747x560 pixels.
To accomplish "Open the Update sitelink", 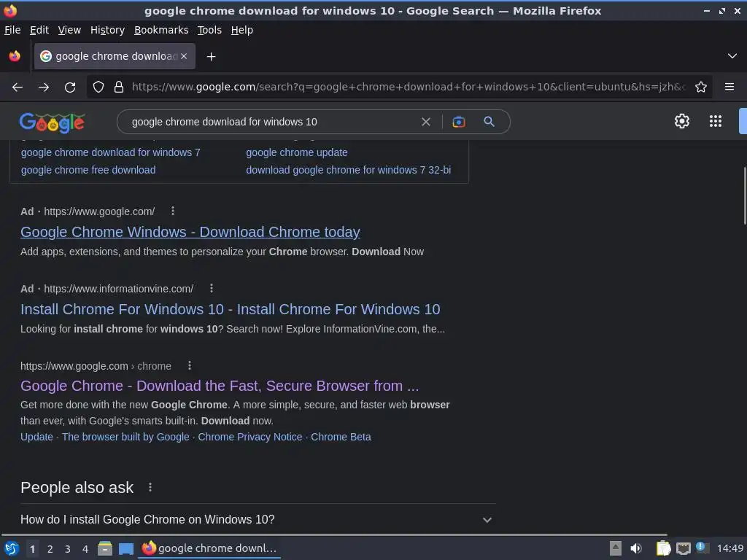I will 36,437.
